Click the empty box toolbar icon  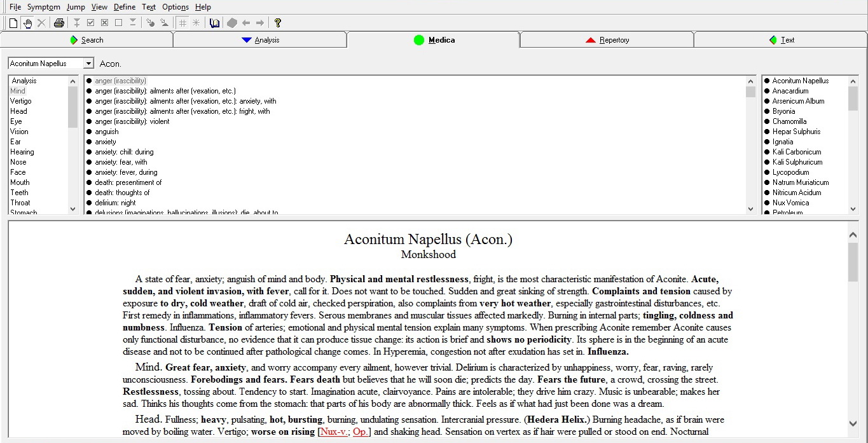coord(118,23)
